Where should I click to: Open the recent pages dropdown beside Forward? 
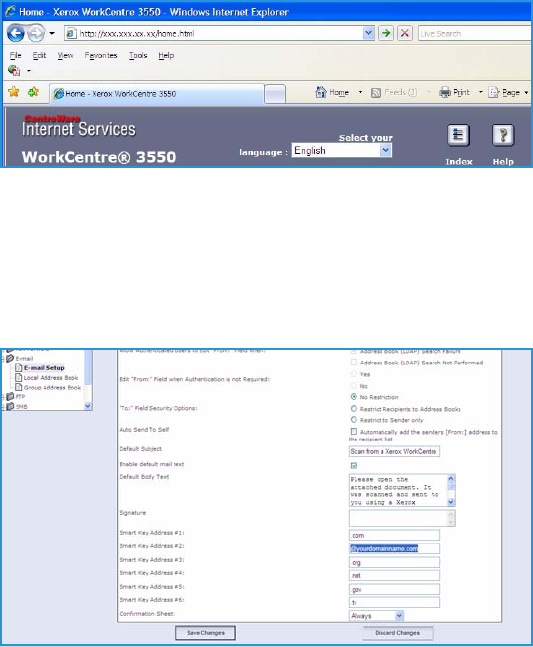[x=52, y=33]
